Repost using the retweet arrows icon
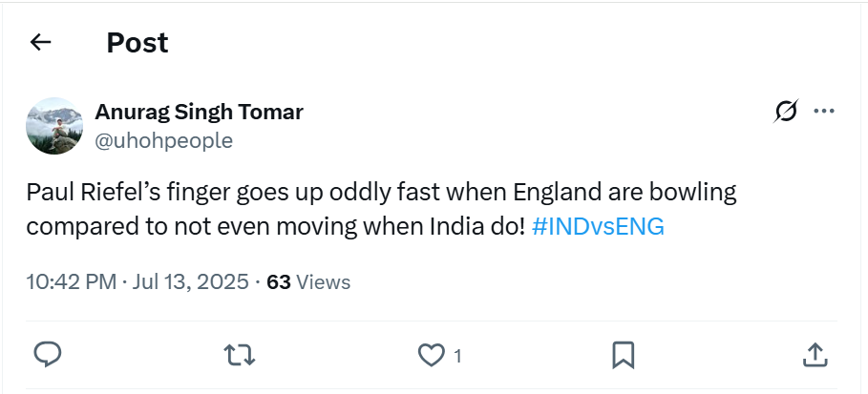Screen dimensions: 868x394 tap(239, 356)
